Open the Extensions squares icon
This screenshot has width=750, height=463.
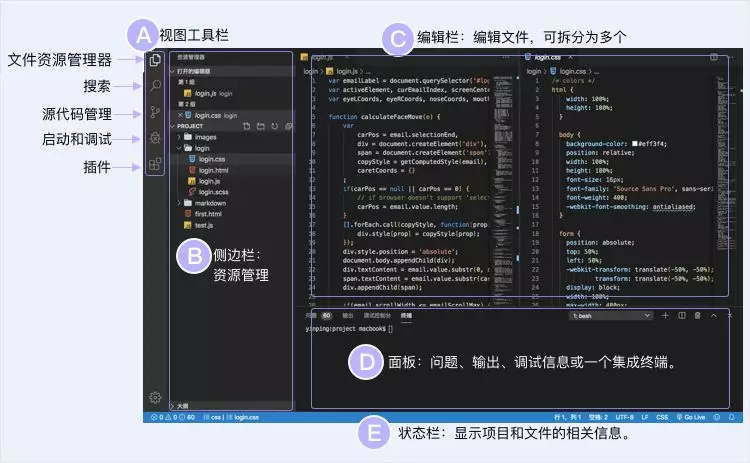[x=155, y=165]
